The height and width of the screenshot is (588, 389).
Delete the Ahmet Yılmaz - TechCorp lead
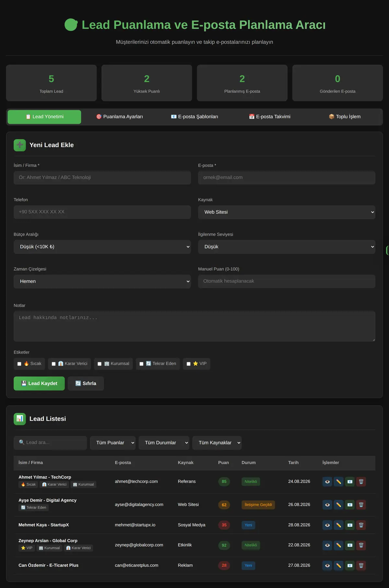tap(361, 482)
